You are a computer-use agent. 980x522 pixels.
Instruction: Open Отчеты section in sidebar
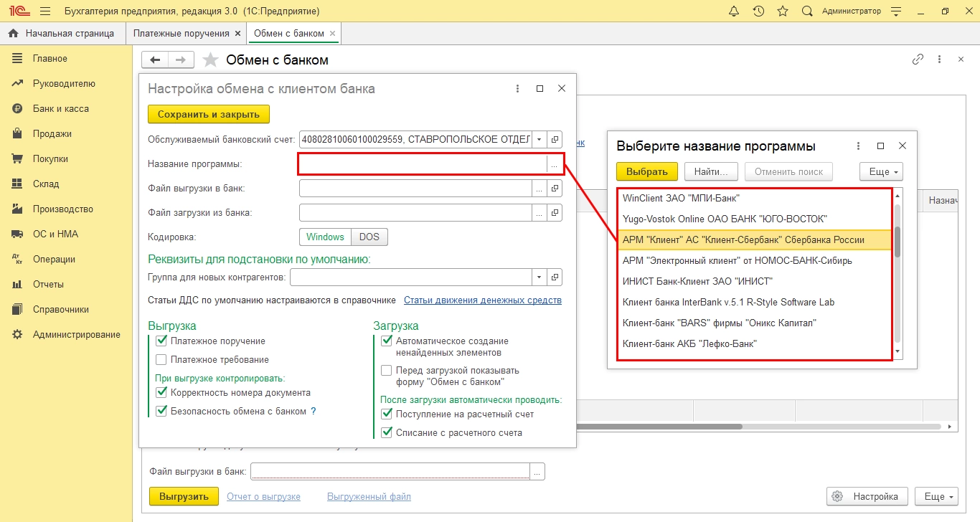[x=48, y=285]
